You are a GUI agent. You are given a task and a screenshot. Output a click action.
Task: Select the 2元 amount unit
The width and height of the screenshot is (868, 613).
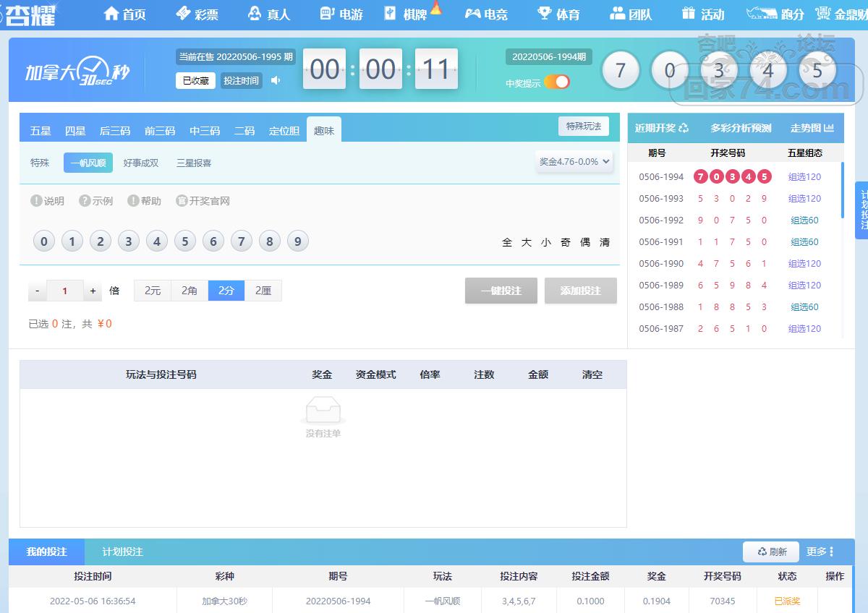153,291
